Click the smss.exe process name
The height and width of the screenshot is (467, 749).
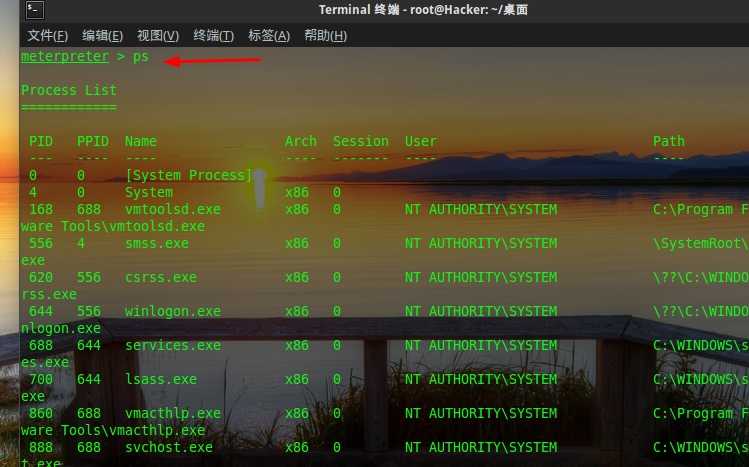157,243
